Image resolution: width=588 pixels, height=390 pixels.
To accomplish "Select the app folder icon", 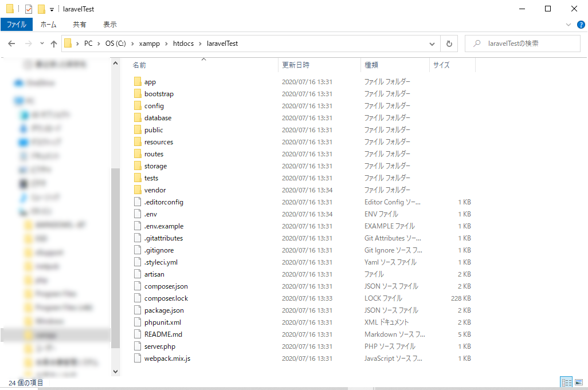I will click(138, 82).
